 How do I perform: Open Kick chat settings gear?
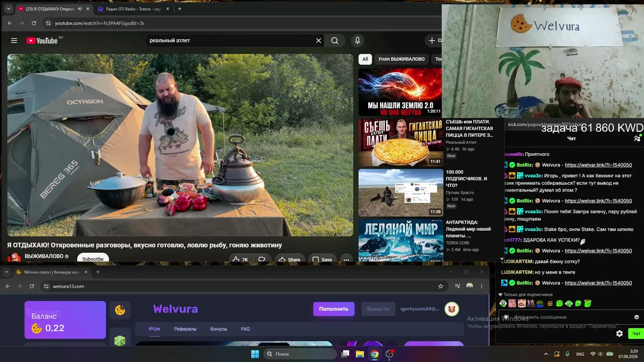(619, 333)
